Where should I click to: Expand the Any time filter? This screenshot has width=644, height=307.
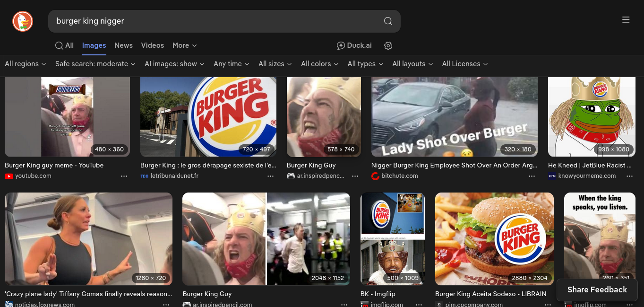231,64
